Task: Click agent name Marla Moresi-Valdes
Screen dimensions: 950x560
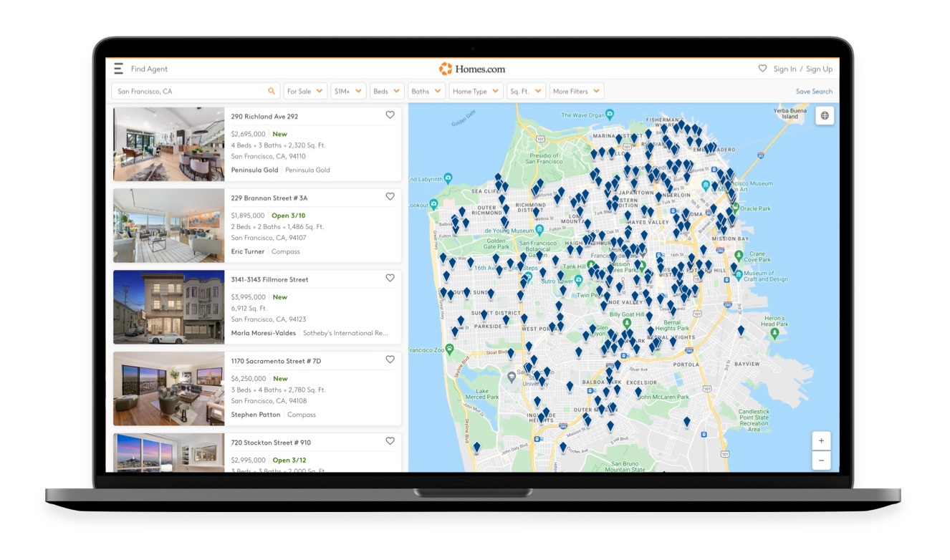Action: tap(264, 333)
